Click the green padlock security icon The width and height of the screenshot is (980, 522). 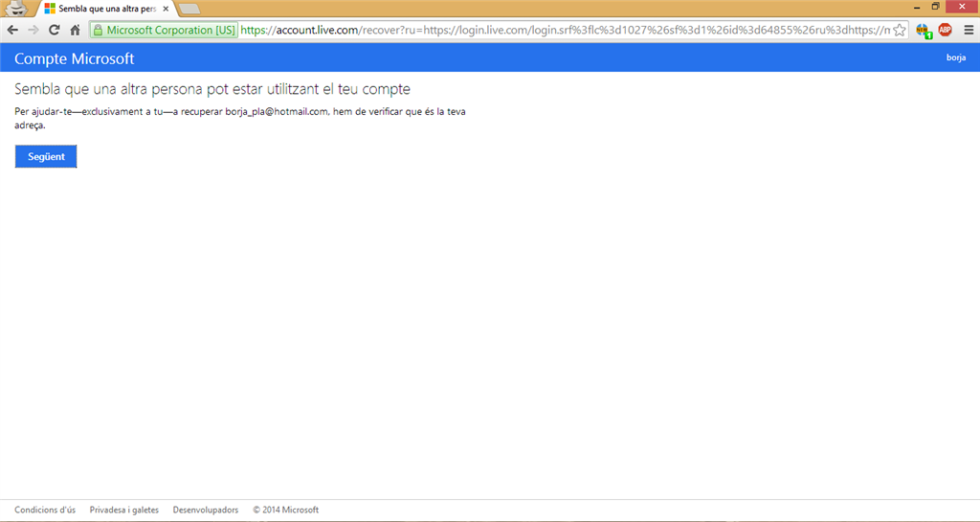coord(99,30)
